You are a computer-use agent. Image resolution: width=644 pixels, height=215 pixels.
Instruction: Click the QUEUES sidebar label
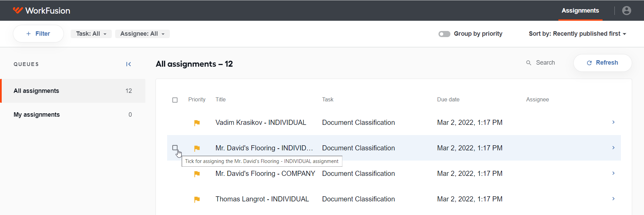coord(26,64)
